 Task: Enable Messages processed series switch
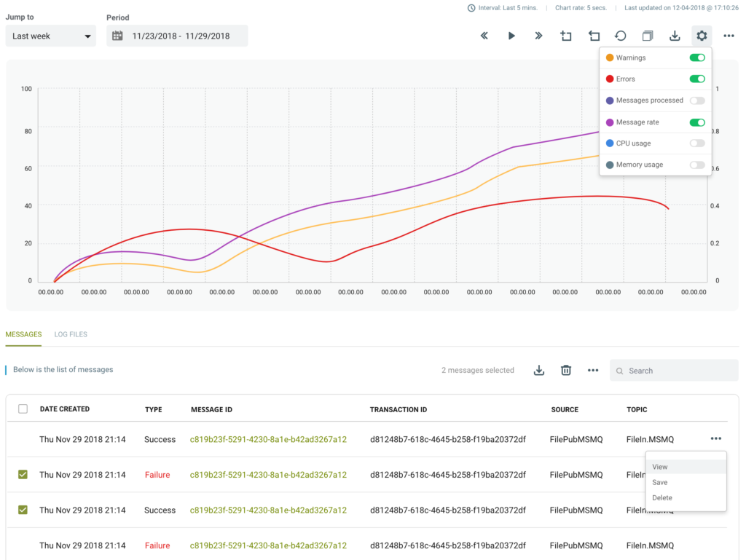point(697,100)
